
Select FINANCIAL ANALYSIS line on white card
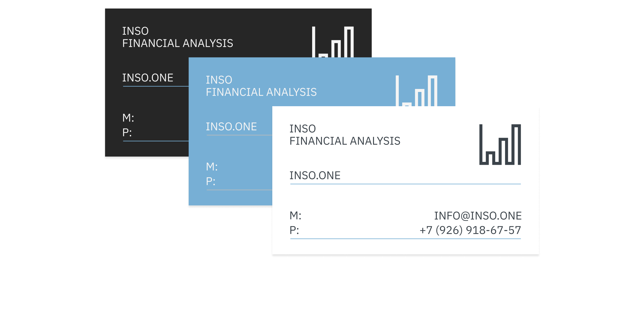pos(345,141)
